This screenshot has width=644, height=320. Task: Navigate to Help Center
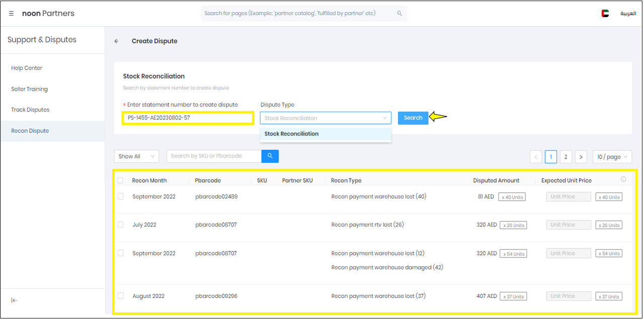coord(27,67)
